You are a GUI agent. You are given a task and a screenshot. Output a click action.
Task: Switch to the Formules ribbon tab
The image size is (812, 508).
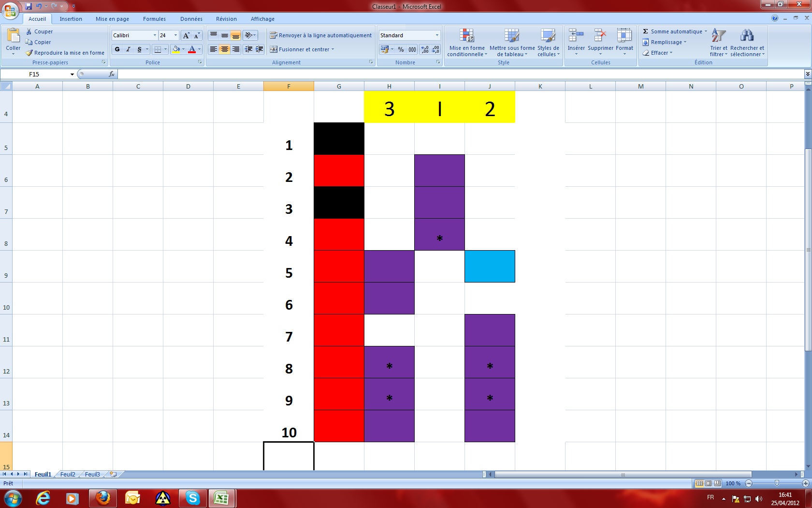coord(154,19)
